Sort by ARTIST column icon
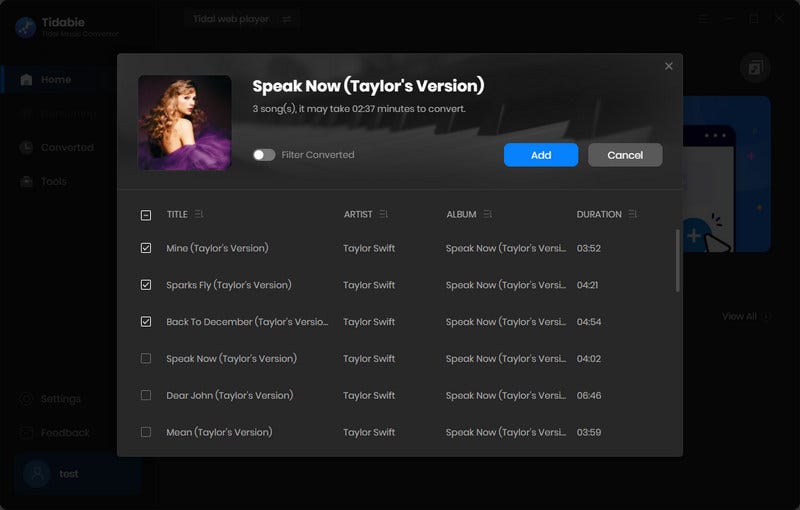Screen dimensions: 800x510 [384, 214]
